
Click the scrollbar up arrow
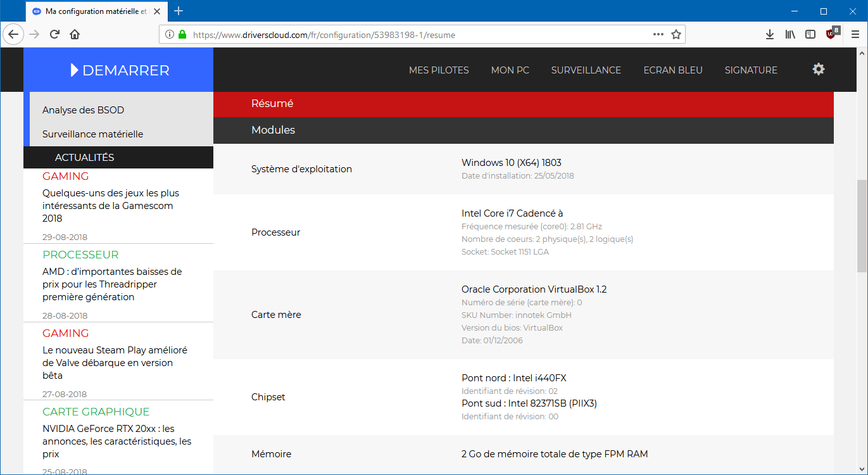click(x=862, y=53)
